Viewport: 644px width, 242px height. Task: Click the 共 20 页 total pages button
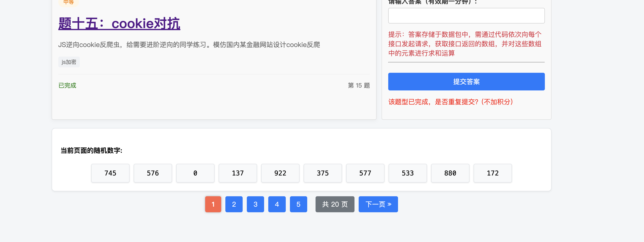click(x=335, y=204)
